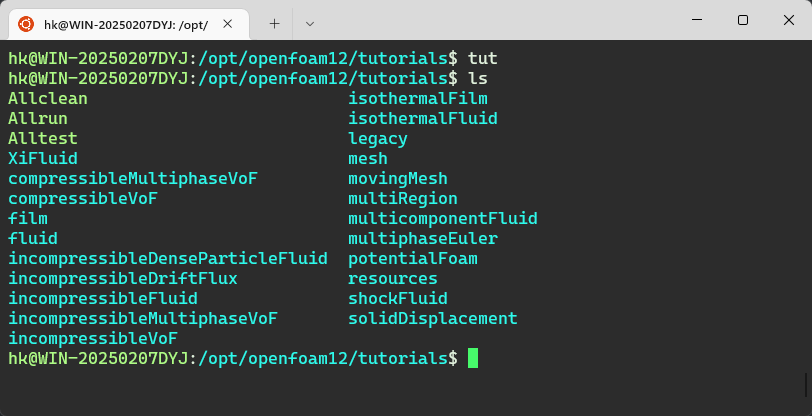Maximize the terminal window
The image size is (812, 416).
pyautogui.click(x=742, y=20)
